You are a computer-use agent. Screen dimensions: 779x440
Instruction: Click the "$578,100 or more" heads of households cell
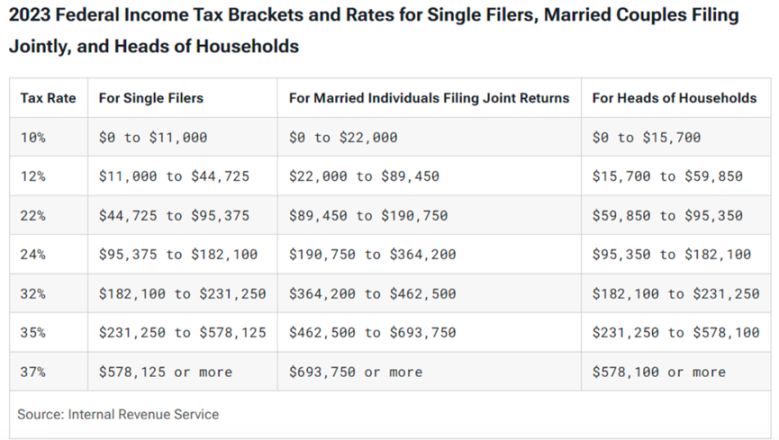click(x=659, y=372)
